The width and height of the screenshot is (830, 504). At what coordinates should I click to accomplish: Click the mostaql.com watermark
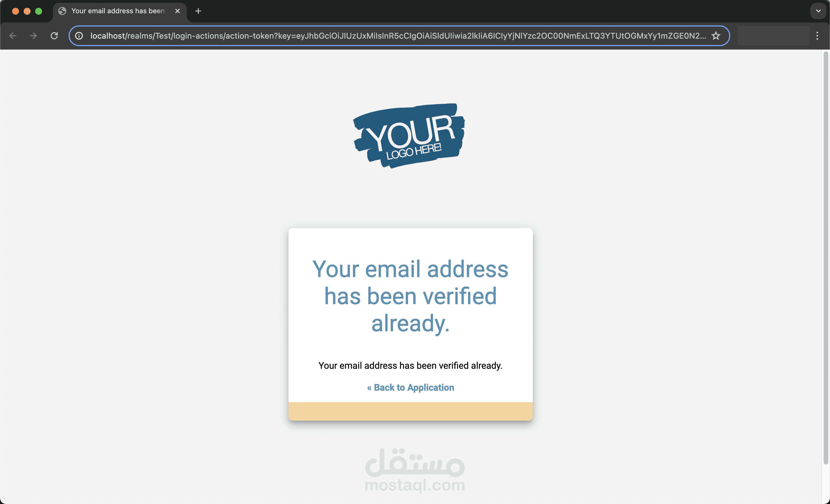point(415,470)
